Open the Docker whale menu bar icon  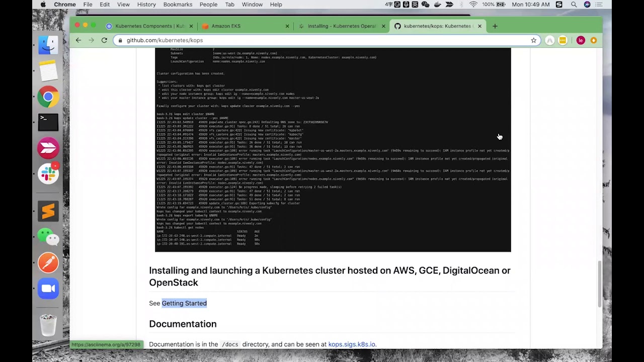coord(437,5)
